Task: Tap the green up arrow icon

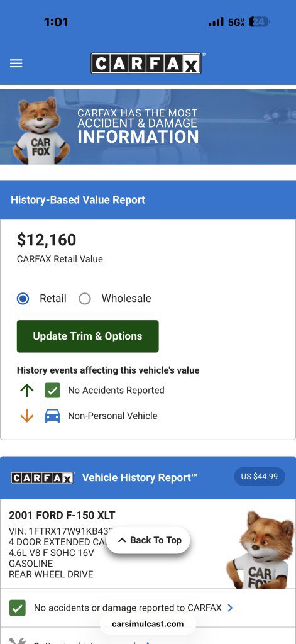Action: point(26,390)
